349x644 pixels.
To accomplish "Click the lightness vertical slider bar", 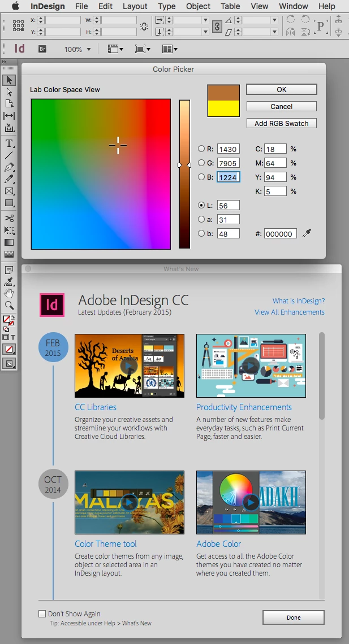I will (x=184, y=174).
